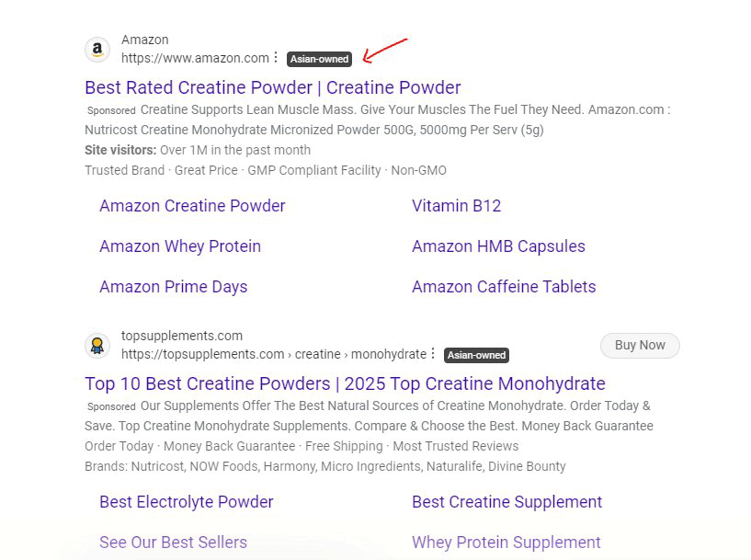
Task: Open Best Rated Creatine Powder headline
Action: pyautogui.click(x=272, y=87)
